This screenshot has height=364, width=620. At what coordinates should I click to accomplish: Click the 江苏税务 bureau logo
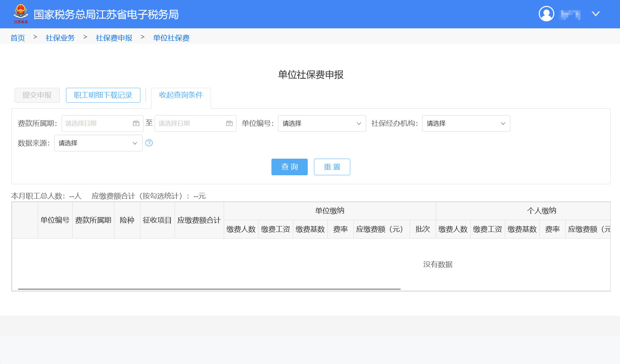coord(21,14)
